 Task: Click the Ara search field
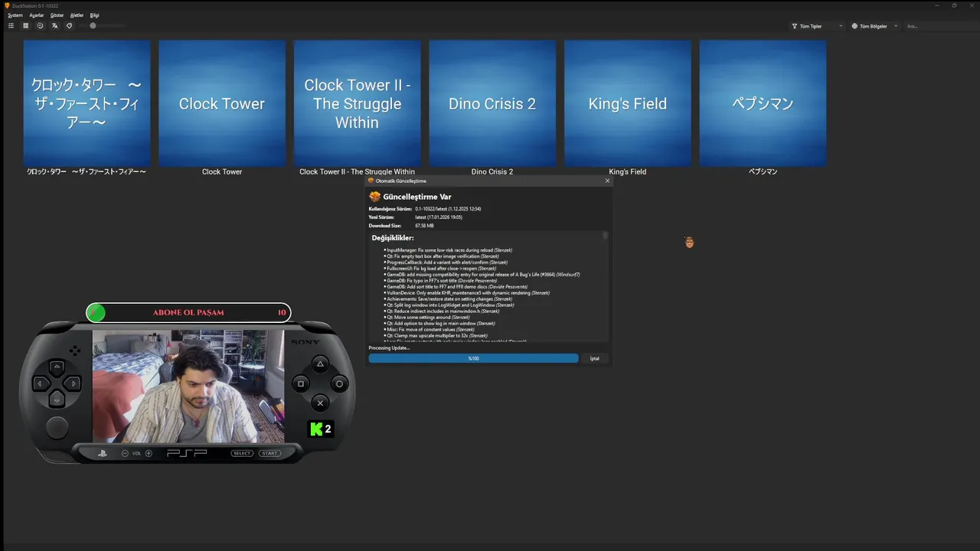940,26
